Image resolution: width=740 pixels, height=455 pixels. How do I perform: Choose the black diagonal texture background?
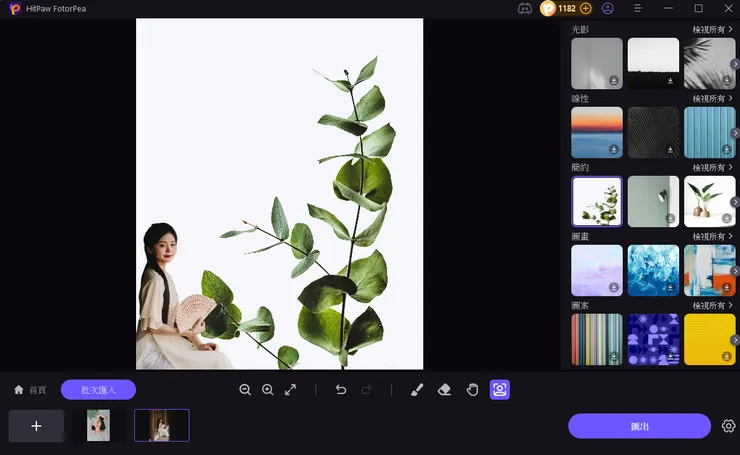click(x=654, y=133)
